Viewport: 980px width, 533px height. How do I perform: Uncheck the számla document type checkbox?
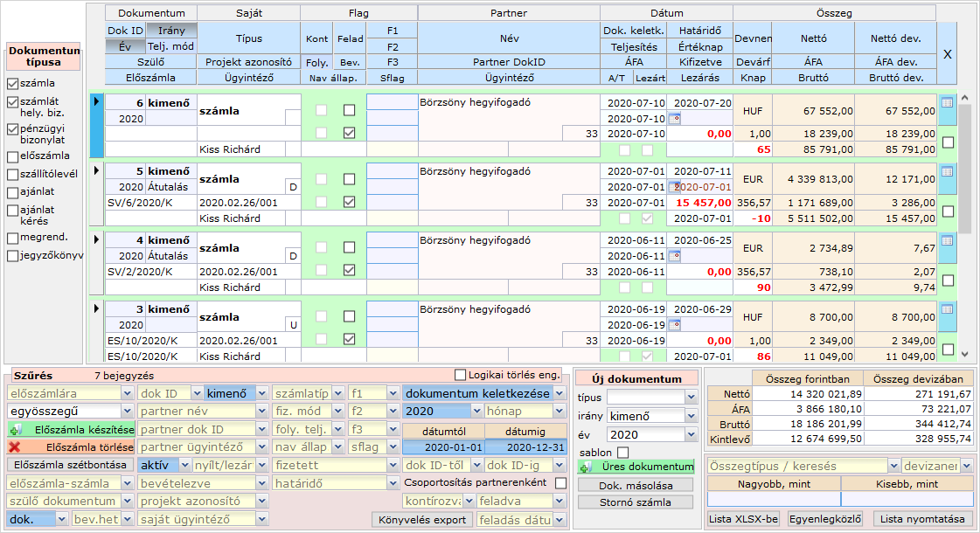12,84
